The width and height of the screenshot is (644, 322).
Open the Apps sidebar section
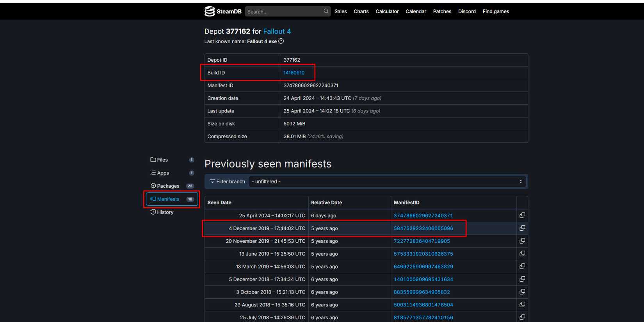(172, 173)
